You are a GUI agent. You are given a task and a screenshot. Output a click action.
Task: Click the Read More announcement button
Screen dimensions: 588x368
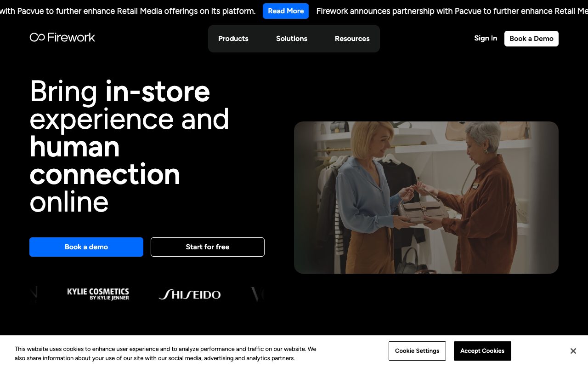click(286, 11)
